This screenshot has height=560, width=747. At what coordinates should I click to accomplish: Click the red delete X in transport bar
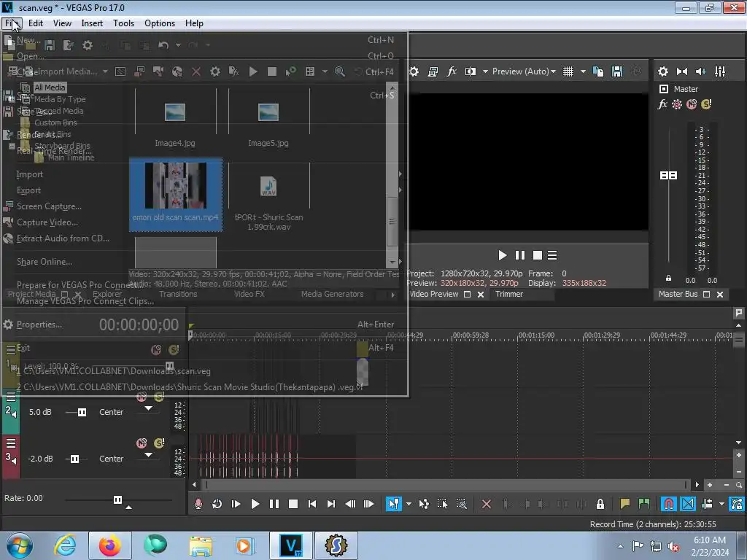click(x=487, y=504)
